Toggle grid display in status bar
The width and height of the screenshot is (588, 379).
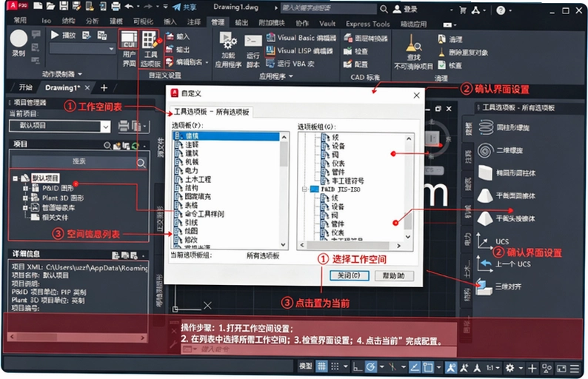(321, 366)
